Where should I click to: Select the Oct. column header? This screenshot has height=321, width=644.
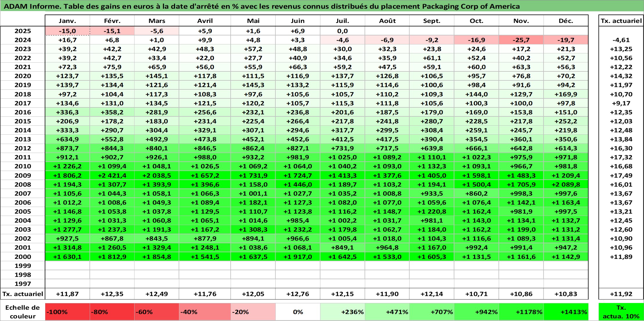[x=477, y=21]
